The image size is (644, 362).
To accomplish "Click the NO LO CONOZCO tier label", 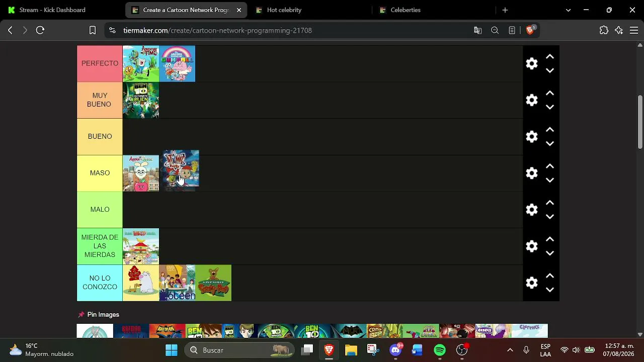I will pos(100,283).
